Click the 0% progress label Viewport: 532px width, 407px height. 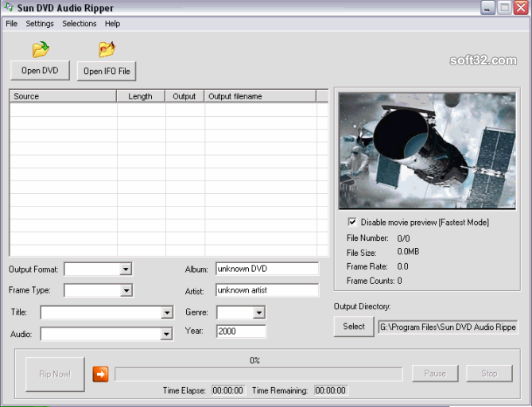click(254, 360)
